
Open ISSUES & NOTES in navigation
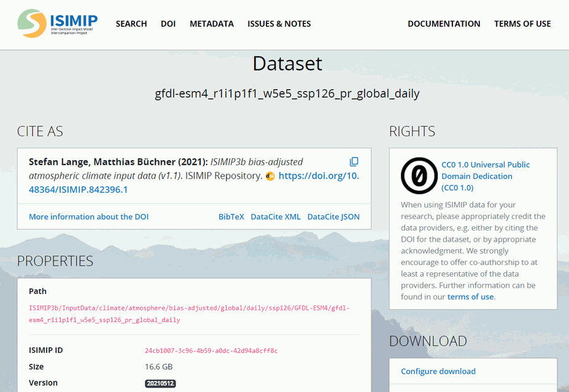pyautogui.click(x=279, y=24)
